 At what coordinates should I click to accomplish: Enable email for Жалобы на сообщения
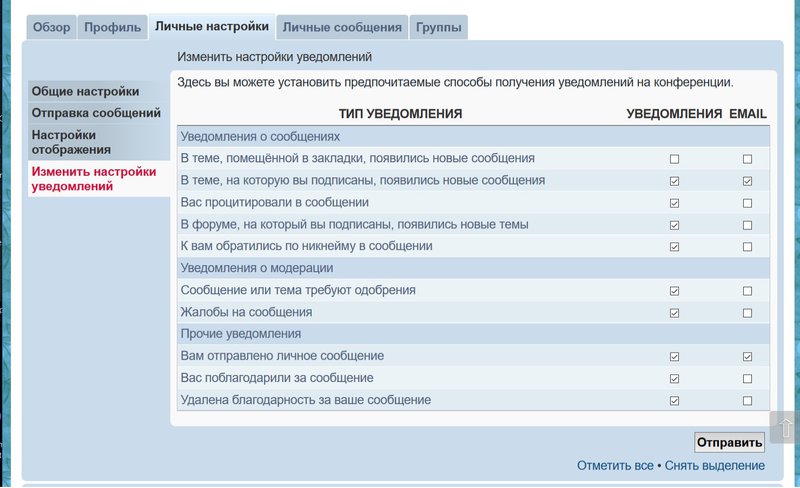click(747, 313)
